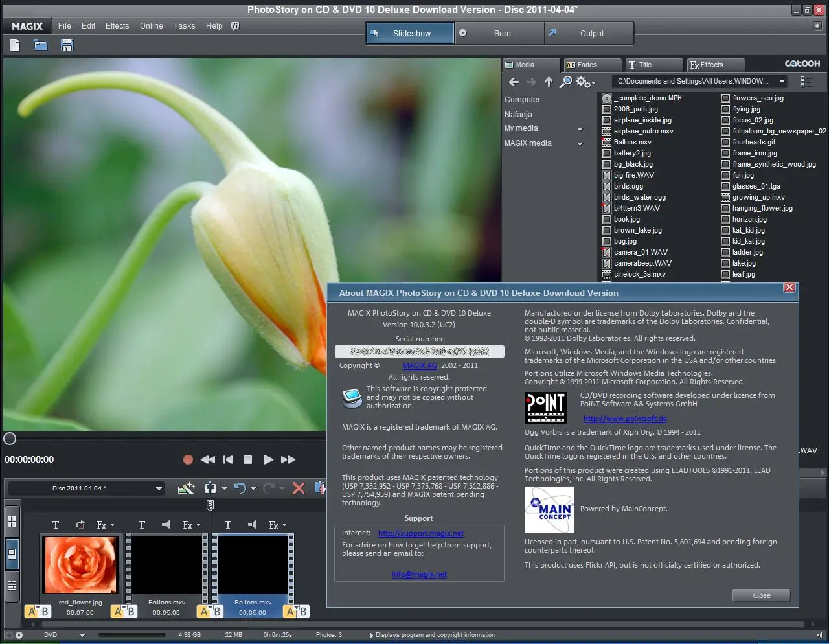This screenshot has height=644, width=829.
Task: Add title to red_flower.jpg with T icon
Action: pyautogui.click(x=56, y=525)
